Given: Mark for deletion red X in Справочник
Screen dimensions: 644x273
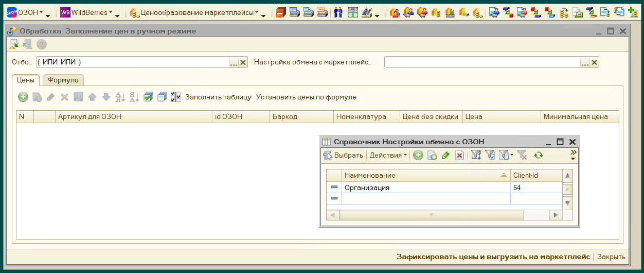Looking at the screenshot, I should coord(460,155).
